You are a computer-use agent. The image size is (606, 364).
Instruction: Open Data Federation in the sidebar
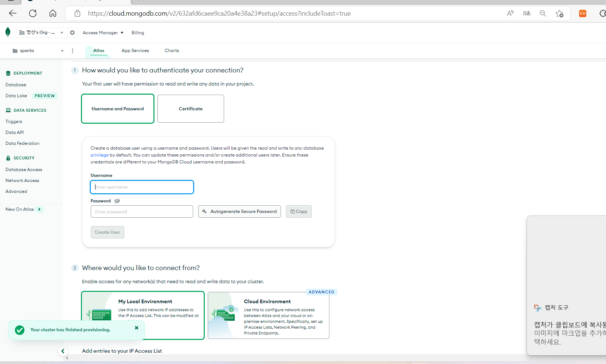[23, 143]
